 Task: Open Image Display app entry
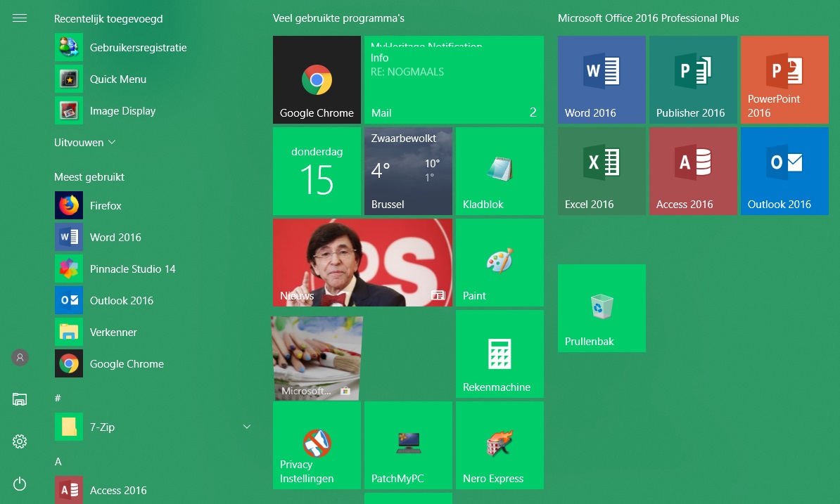(153, 111)
